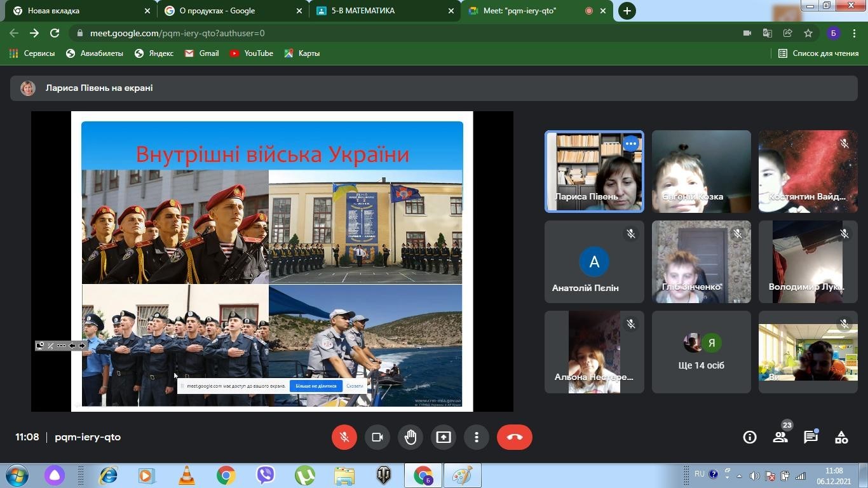Open options on Лариса Півень's tile
Screen dimensions: 868x488
point(630,144)
